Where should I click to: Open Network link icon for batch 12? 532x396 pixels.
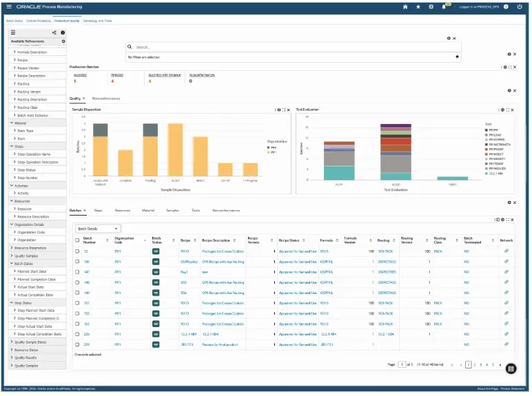click(506, 251)
